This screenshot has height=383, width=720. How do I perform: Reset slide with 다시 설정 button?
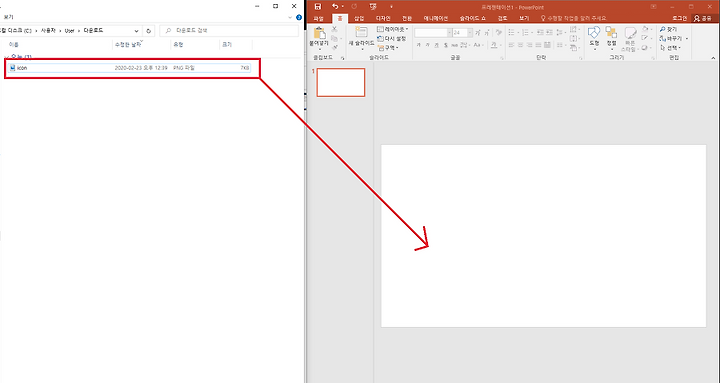coord(392,39)
